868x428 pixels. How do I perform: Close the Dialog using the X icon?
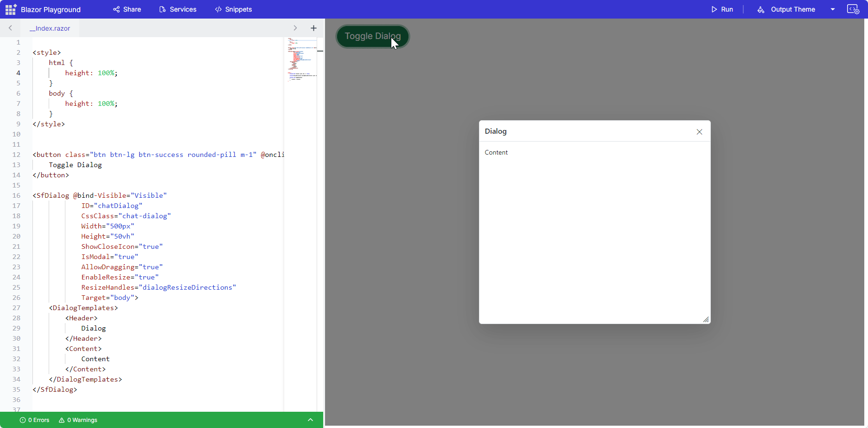tap(699, 132)
